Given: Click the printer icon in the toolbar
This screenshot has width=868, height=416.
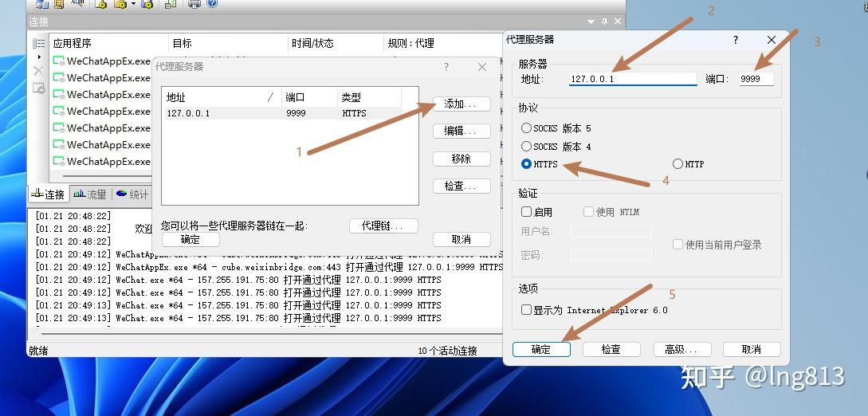Looking at the screenshot, I should pyautogui.click(x=194, y=4).
